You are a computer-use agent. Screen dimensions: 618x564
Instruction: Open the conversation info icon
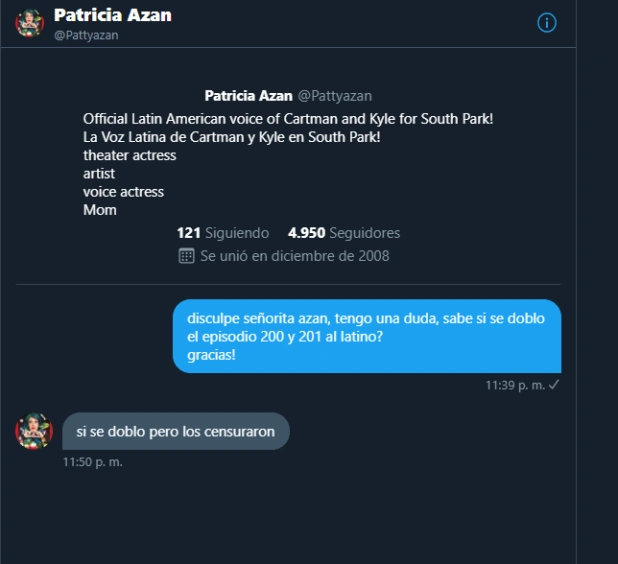click(x=546, y=22)
